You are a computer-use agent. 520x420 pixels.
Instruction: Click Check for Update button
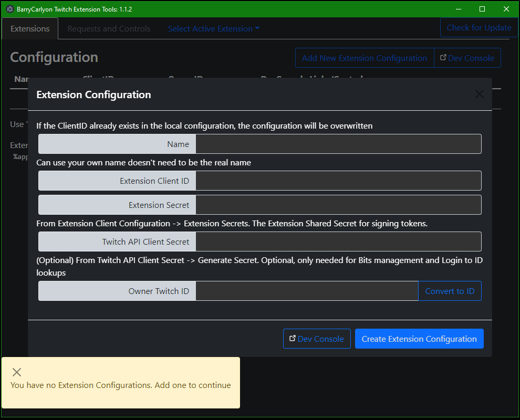[479, 27]
